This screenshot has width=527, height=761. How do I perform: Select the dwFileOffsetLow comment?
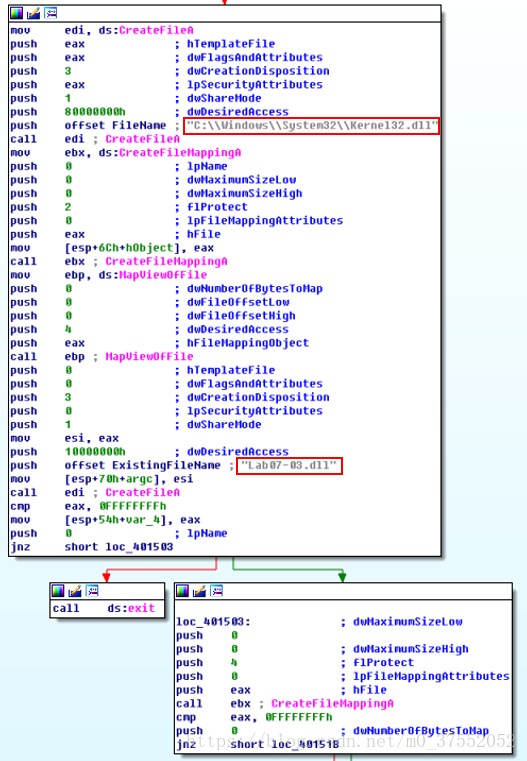tap(238, 302)
